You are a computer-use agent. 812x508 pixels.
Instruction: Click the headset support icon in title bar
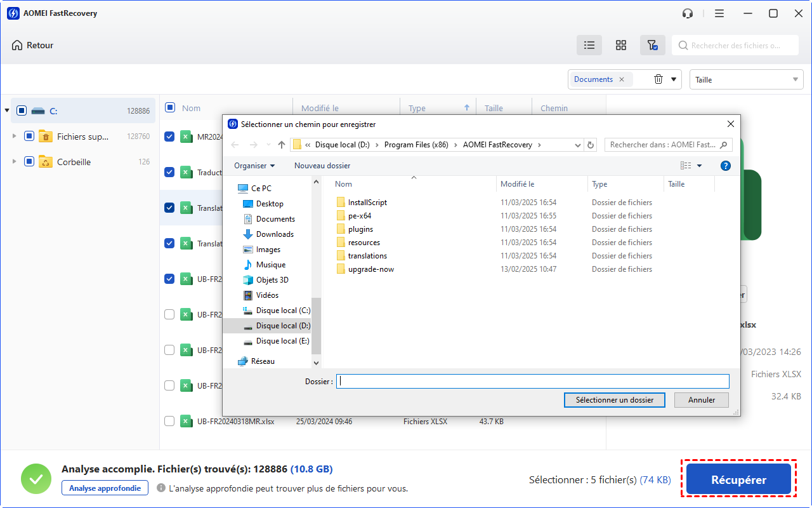click(x=688, y=13)
